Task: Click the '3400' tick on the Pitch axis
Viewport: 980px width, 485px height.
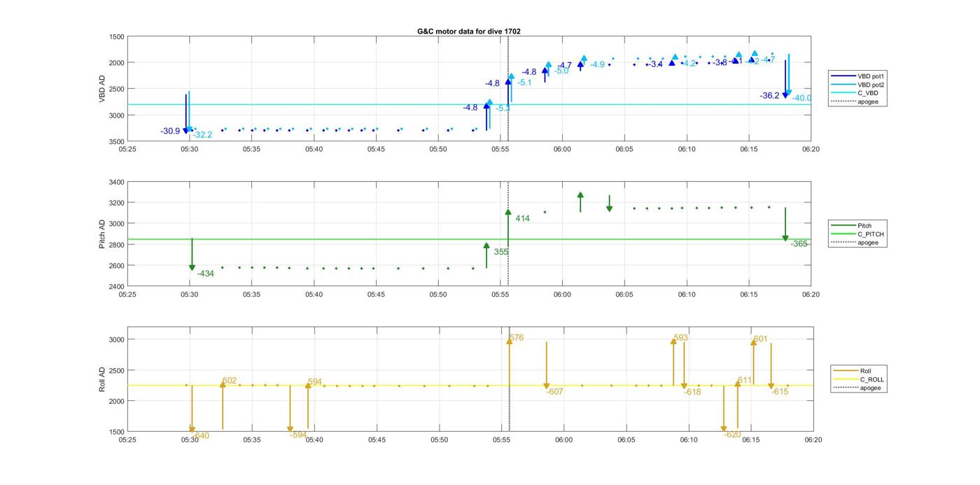Action: [117, 183]
